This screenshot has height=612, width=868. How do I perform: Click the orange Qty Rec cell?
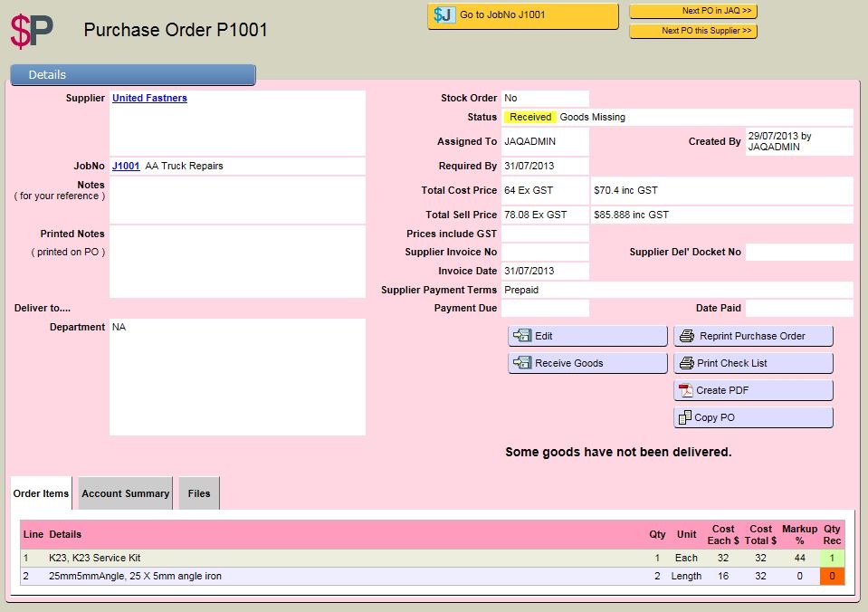(832, 577)
